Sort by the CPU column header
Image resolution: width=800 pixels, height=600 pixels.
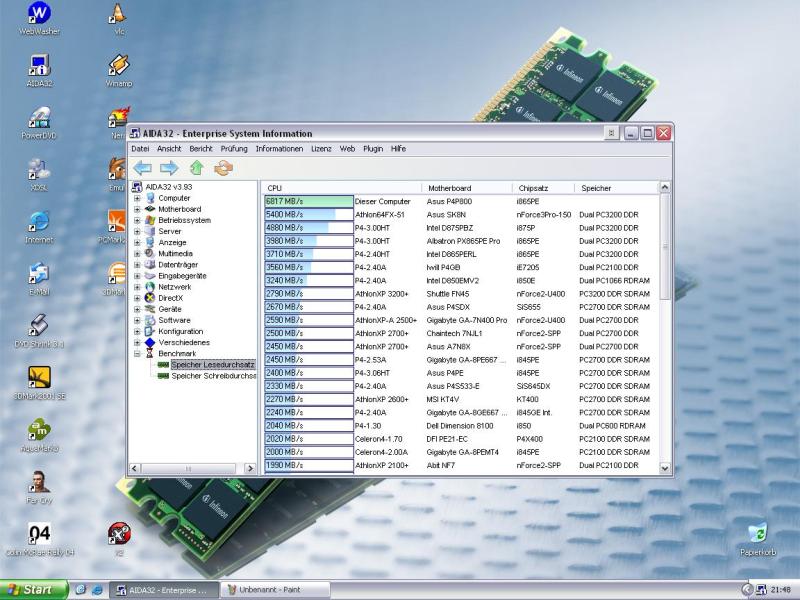[x=342, y=188]
